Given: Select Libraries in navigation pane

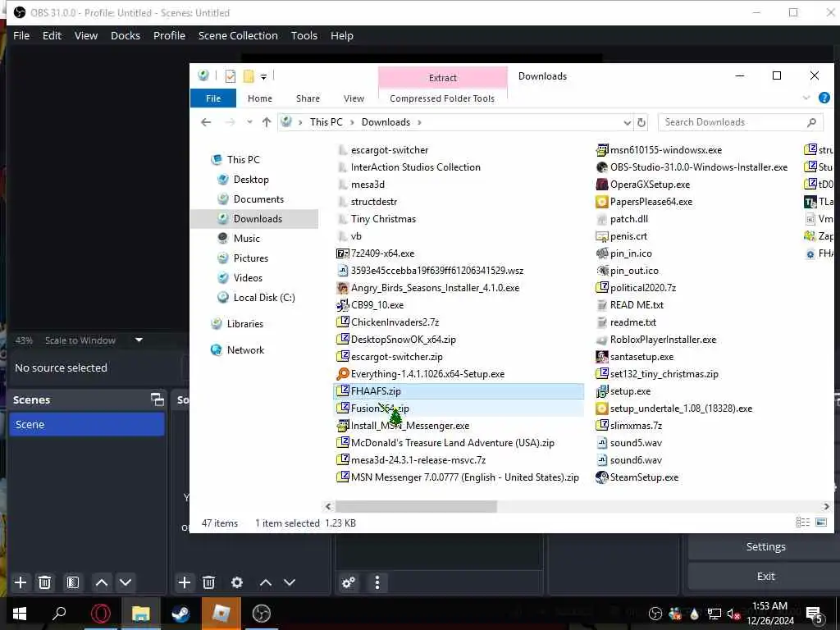Looking at the screenshot, I should [244, 323].
